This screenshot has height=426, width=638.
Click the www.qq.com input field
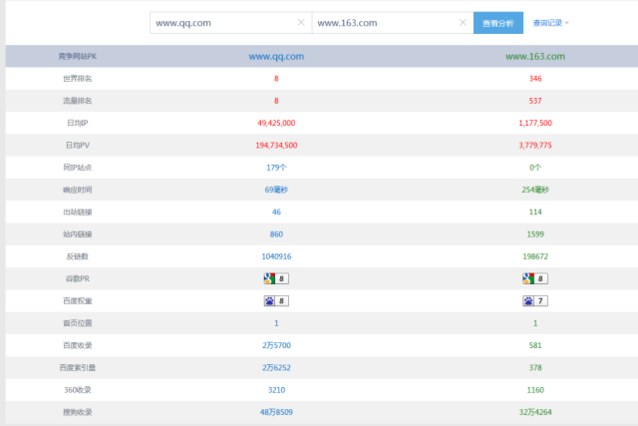231,23
